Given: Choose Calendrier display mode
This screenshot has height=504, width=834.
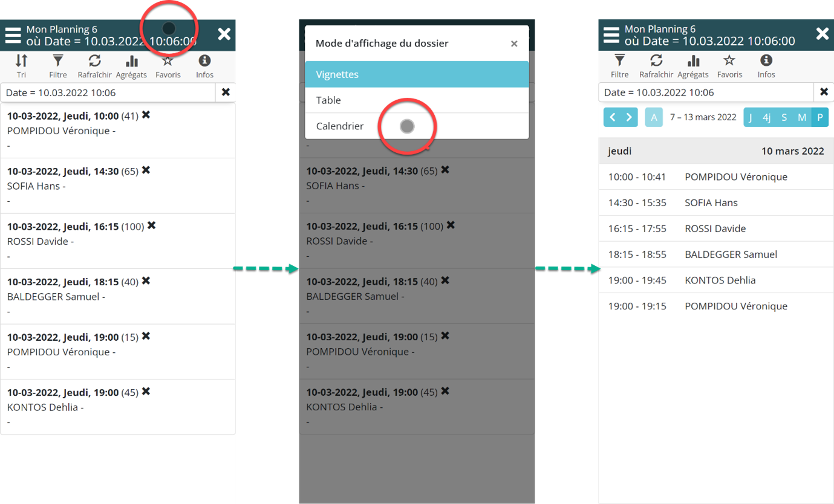Looking at the screenshot, I should (x=417, y=126).
